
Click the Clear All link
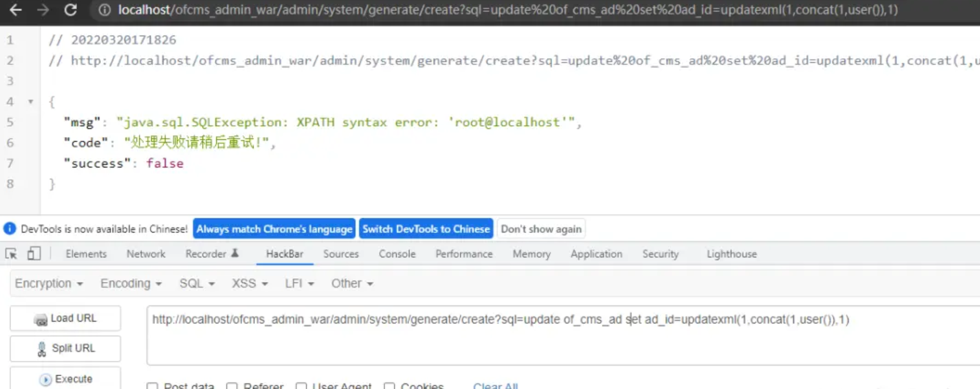tap(495, 386)
